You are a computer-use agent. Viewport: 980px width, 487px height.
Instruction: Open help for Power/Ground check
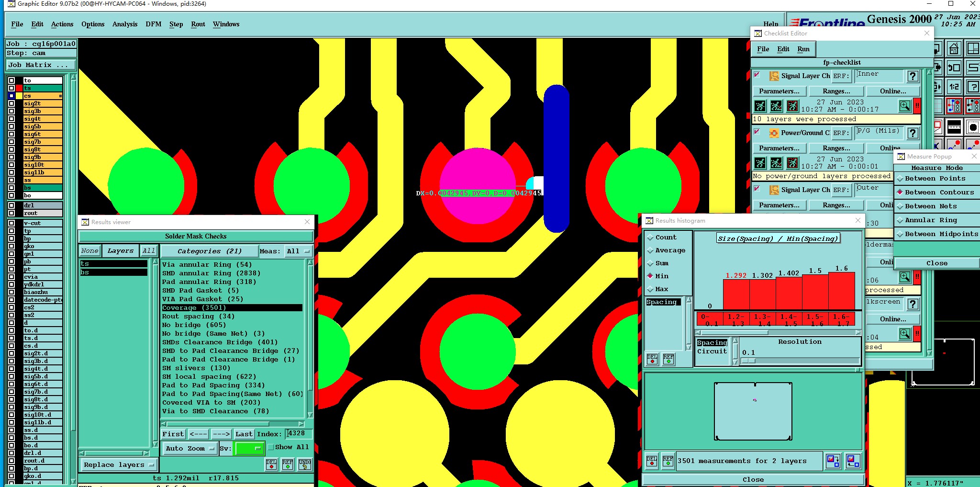point(913,133)
